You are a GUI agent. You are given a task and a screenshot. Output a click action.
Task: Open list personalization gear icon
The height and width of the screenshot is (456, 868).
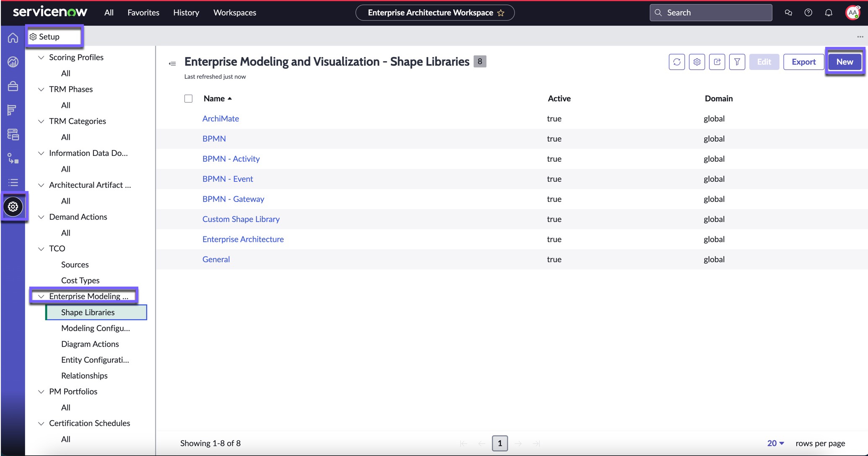pyautogui.click(x=697, y=62)
